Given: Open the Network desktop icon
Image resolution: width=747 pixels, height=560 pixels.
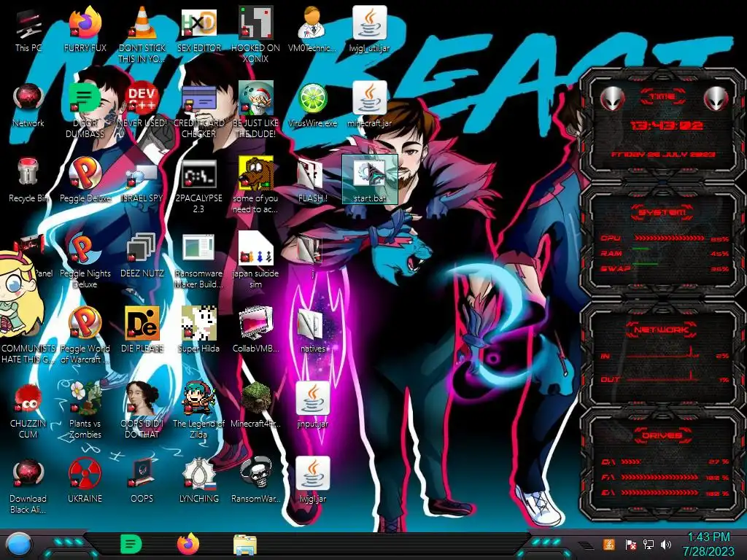Looking at the screenshot, I should [28, 105].
